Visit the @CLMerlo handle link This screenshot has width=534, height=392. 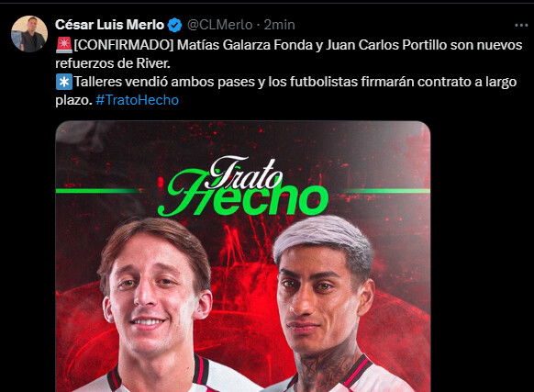[x=220, y=25]
